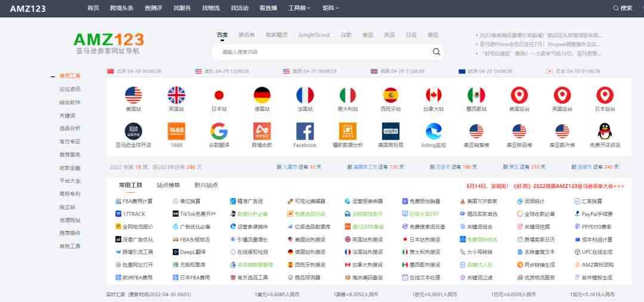Click the search magnifier in the search box
The height and width of the screenshot is (302, 644).
click(x=436, y=52)
